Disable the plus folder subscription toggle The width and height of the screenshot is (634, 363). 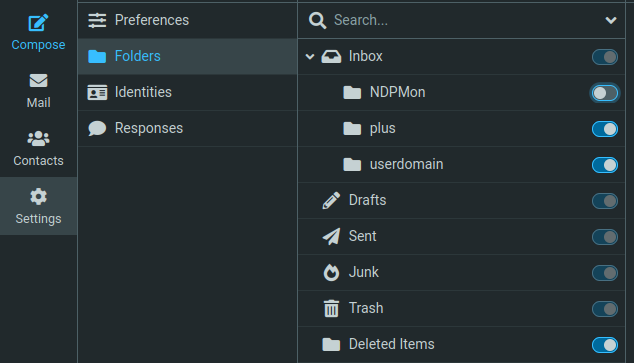point(604,129)
